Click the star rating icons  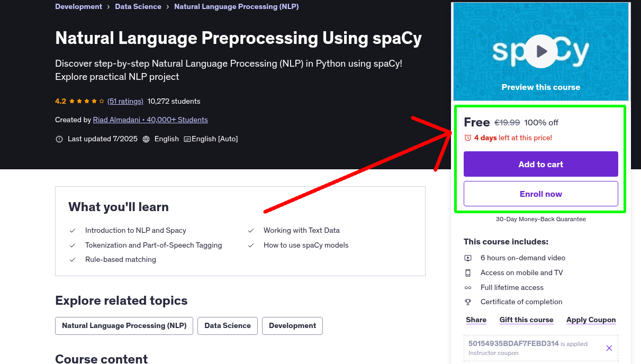coord(87,101)
